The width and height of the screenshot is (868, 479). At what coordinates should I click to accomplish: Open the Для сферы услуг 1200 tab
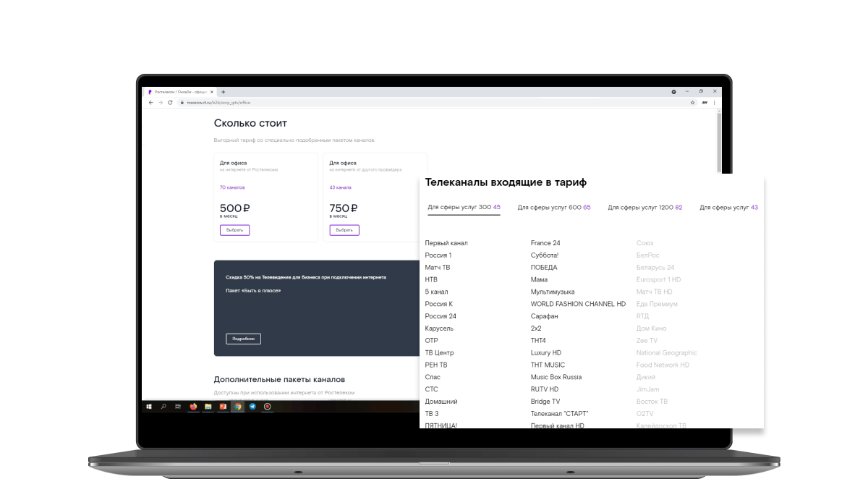pos(645,207)
